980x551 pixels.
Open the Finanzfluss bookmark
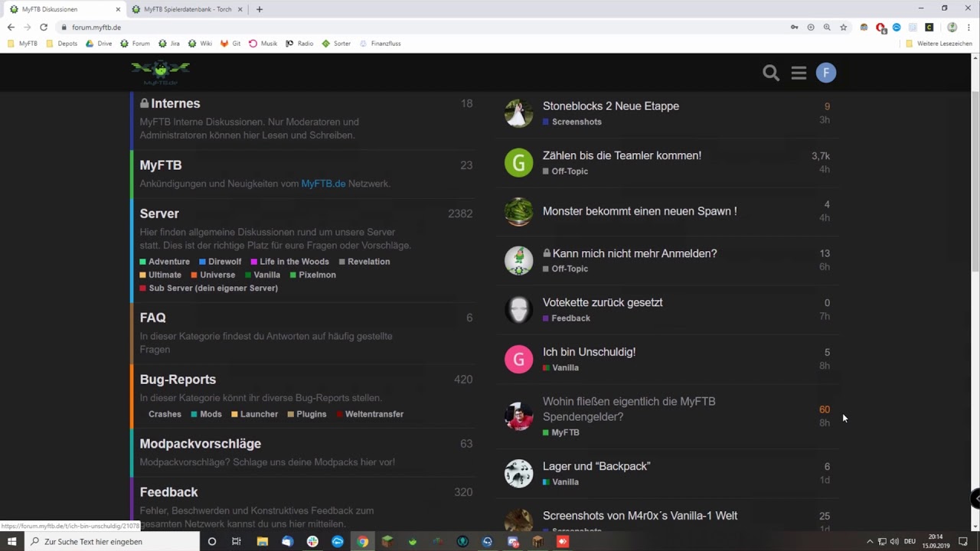pyautogui.click(x=381, y=44)
